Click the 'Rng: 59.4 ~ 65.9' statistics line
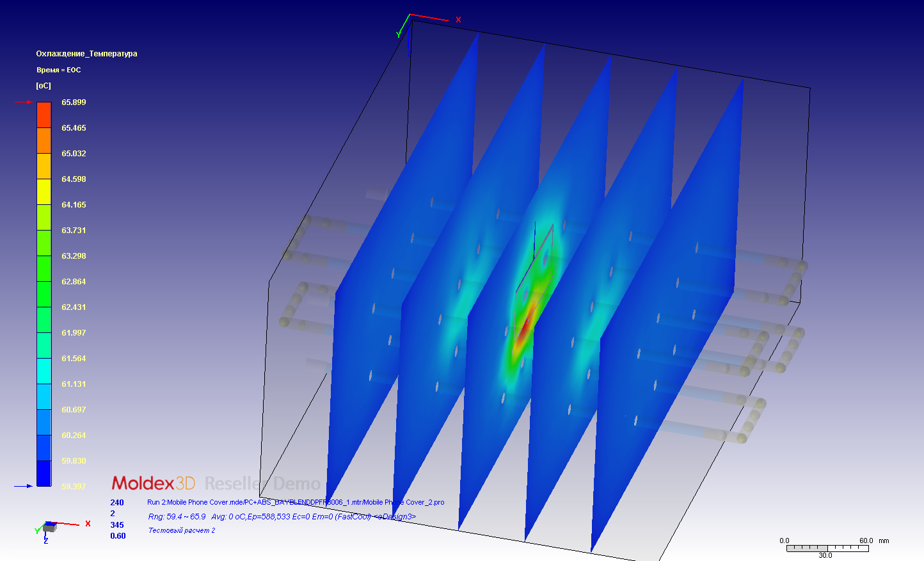 click(x=282, y=516)
